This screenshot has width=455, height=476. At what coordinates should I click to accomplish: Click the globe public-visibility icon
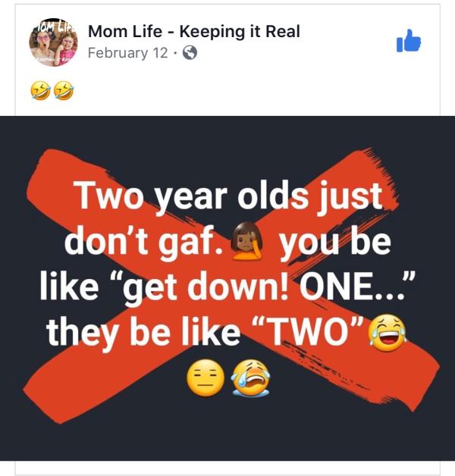(x=190, y=53)
